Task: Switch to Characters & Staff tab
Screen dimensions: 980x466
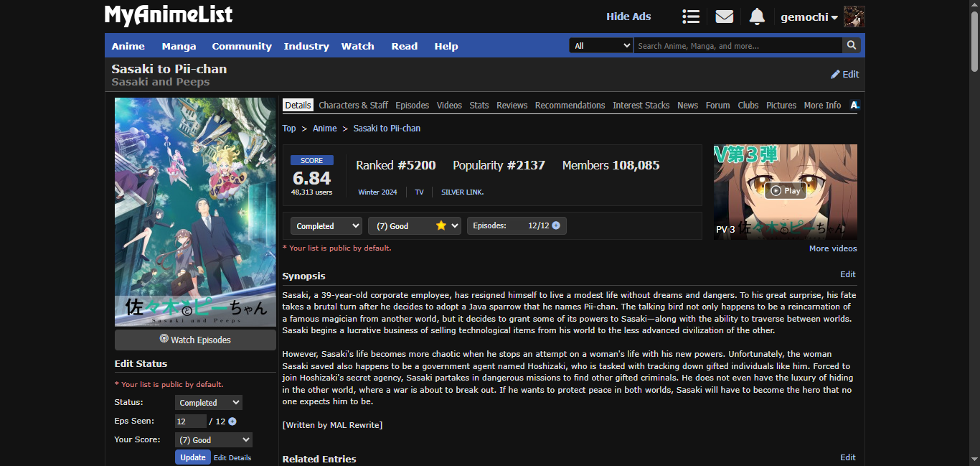Action: [354, 105]
